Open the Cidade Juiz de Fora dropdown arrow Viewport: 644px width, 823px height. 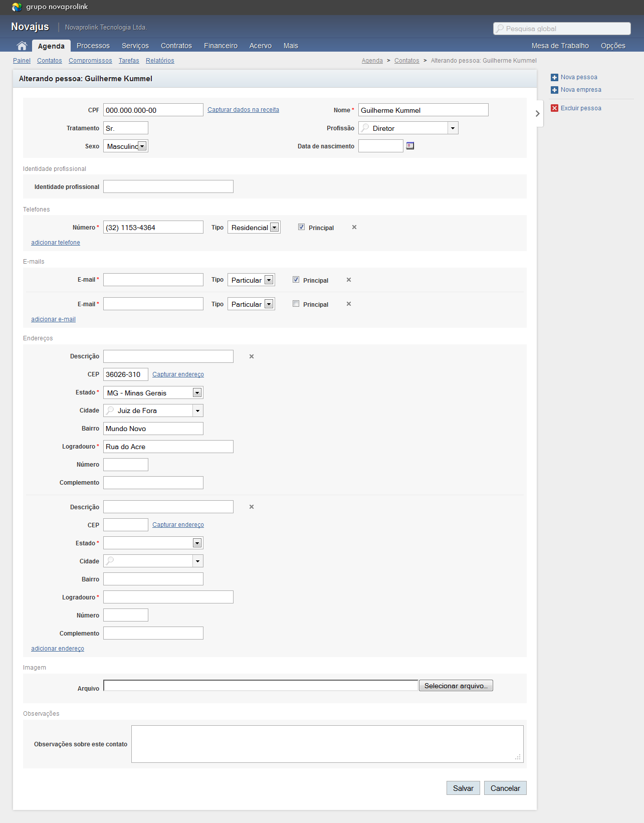click(x=197, y=410)
